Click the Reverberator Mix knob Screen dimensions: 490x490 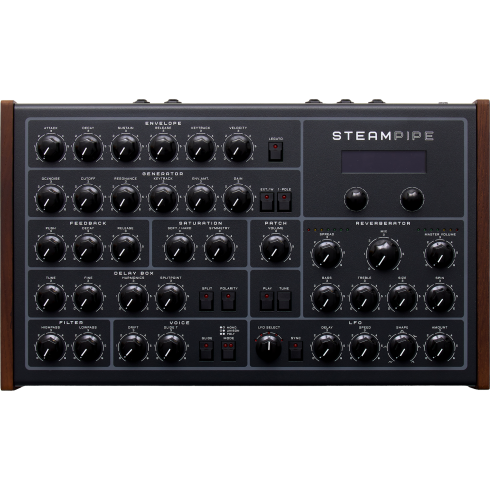coord(383,253)
